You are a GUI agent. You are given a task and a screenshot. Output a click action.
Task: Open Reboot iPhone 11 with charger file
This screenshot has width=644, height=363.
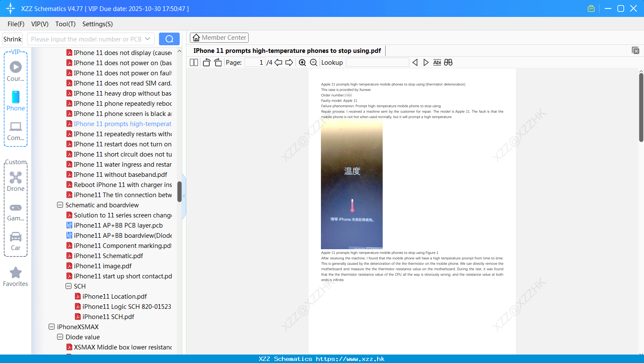pos(119,185)
